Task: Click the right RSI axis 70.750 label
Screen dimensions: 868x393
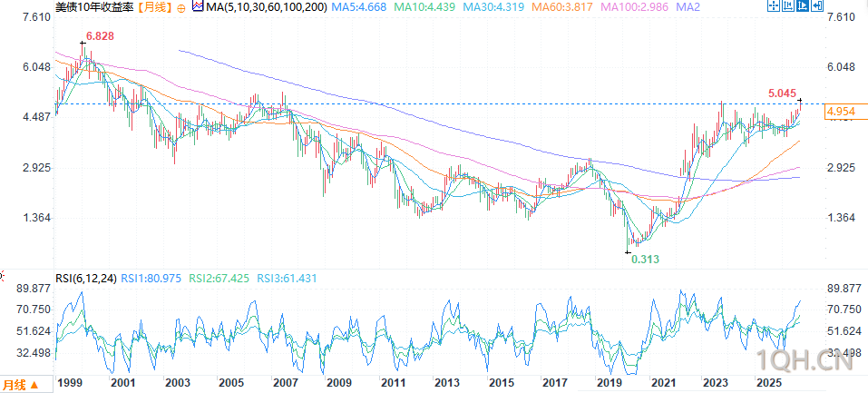Action: click(844, 309)
